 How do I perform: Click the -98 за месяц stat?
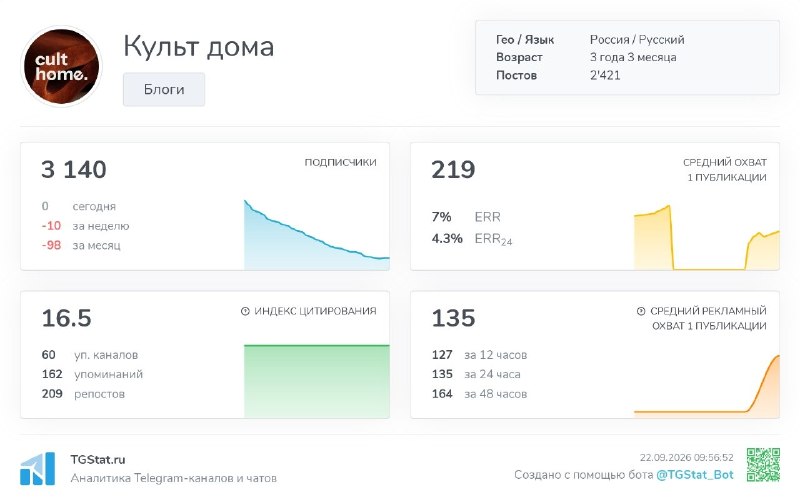[x=81, y=245]
